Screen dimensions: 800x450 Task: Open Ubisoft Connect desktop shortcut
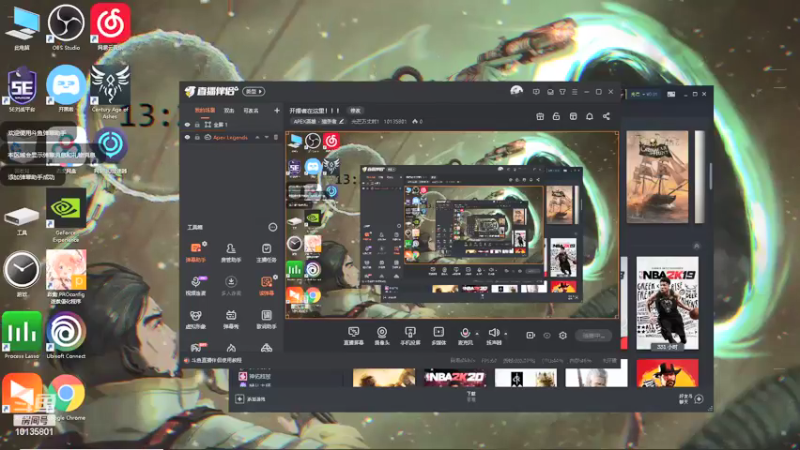click(x=66, y=335)
